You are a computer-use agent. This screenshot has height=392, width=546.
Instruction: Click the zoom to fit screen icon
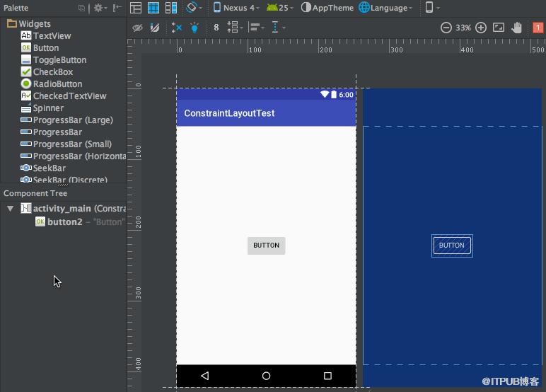point(499,28)
